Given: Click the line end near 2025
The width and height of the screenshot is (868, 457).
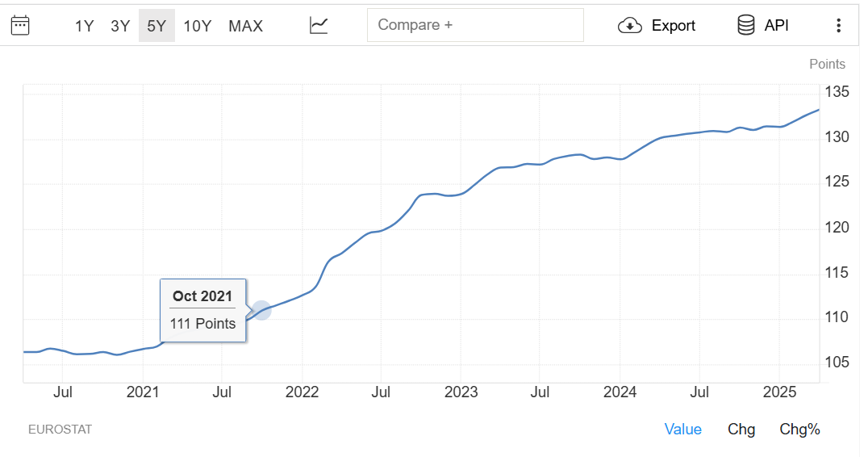Looking at the screenshot, I should pos(818,111).
